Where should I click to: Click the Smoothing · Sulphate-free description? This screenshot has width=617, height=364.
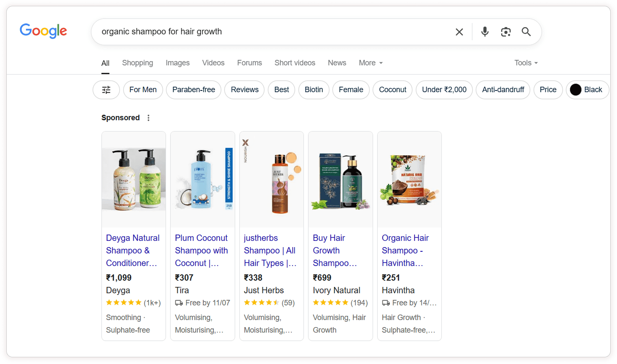coord(128,324)
